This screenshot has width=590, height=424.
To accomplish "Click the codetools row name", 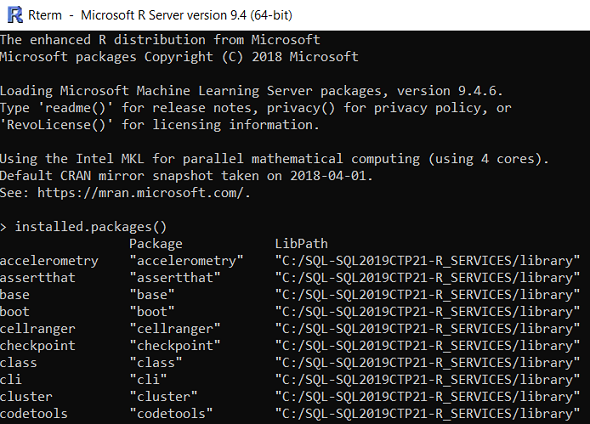I will click(x=34, y=414).
